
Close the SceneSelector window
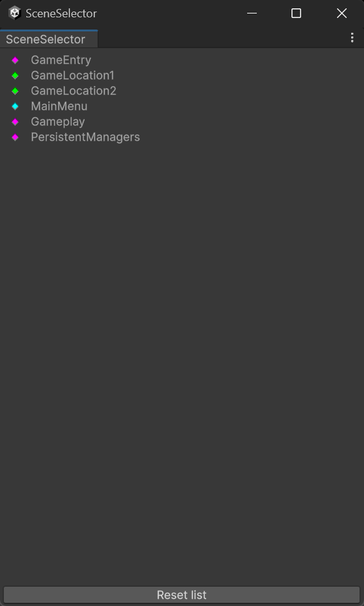pos(342,13)
